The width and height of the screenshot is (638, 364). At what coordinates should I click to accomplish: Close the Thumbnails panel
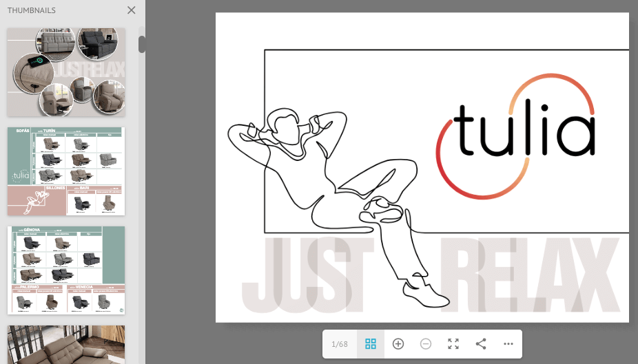click(132, 10)
